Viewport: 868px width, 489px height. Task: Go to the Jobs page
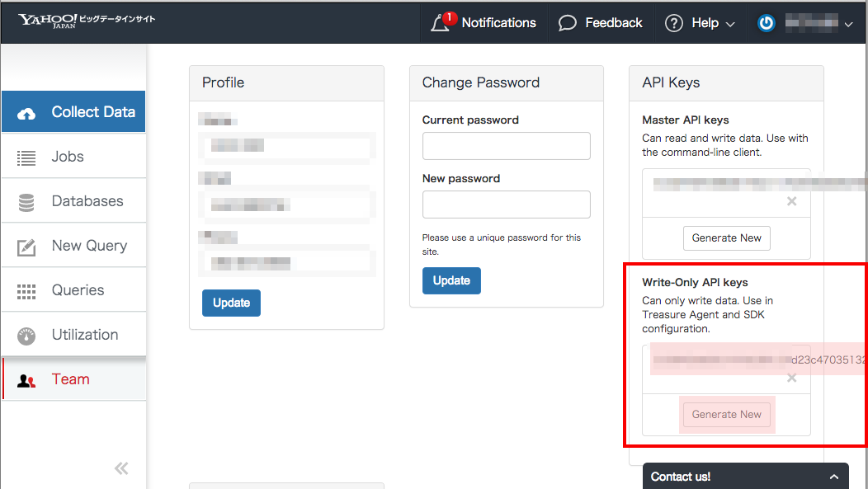point(68,157)
